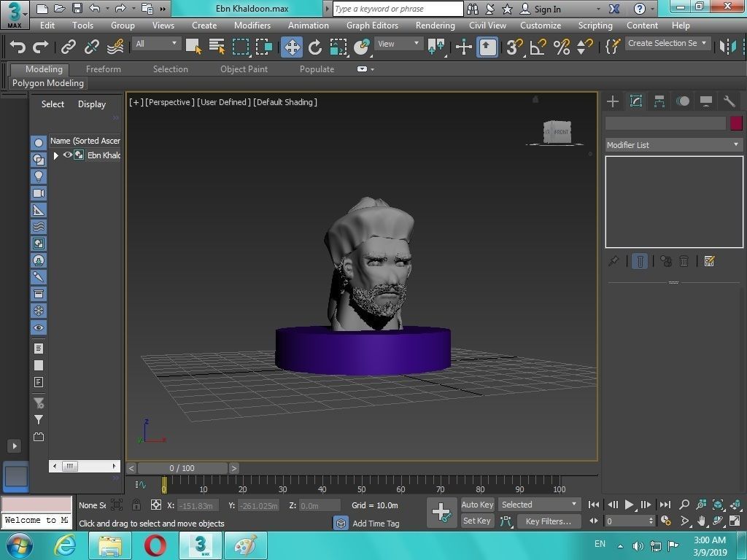Click the time slider 0 / 100
Screen dimensions: 747x560
click(x=182, y=468)
